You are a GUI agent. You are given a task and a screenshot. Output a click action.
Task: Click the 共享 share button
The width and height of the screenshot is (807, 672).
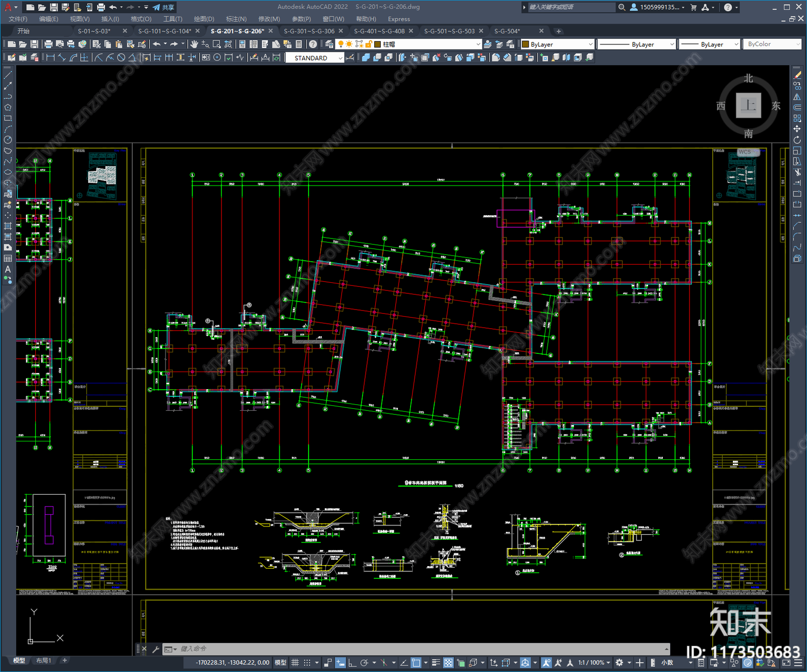(x=163, y=7)
